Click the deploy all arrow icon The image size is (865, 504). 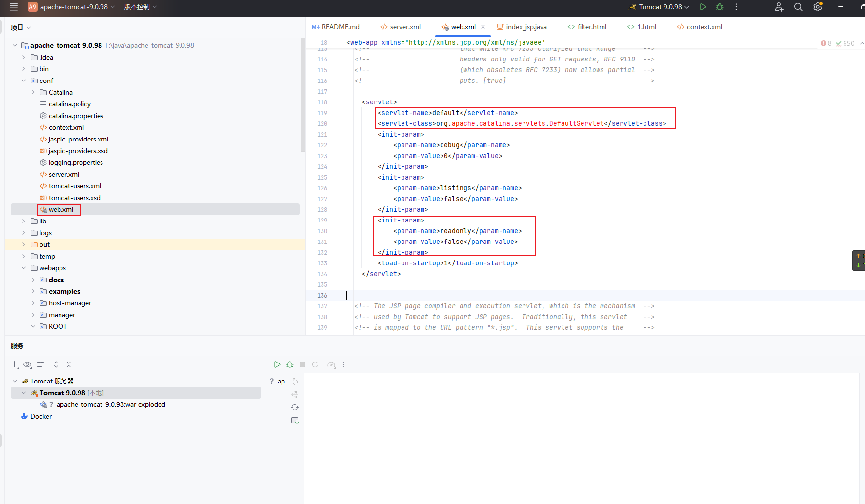(x=295, y=382)
